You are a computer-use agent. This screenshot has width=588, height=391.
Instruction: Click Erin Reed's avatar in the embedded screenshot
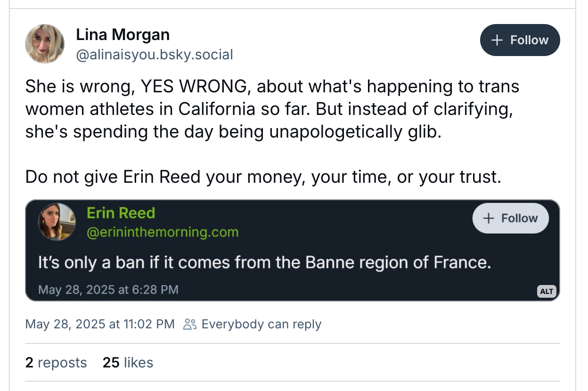pyautogui.click(x=57, y=221)
